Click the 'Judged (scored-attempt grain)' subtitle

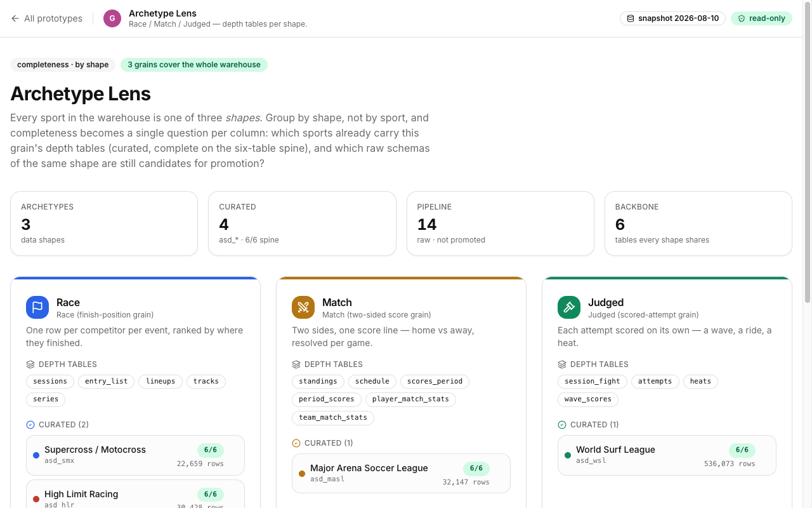tap(643, 315)
